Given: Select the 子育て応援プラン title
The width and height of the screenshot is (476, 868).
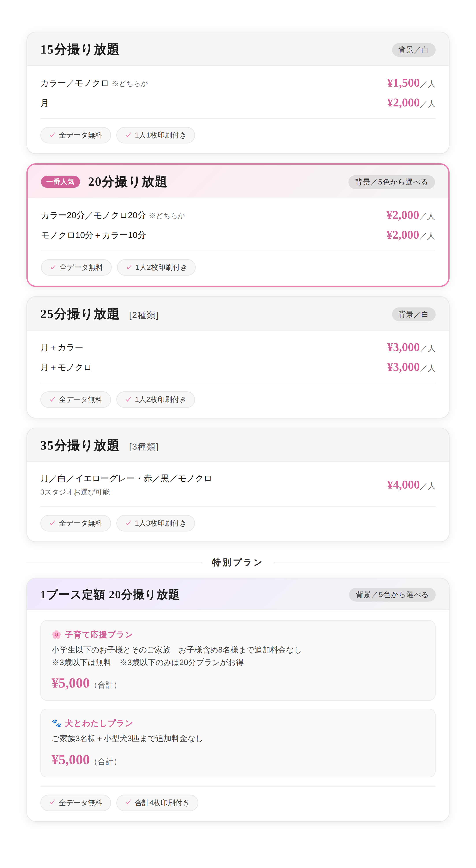Looking at the screenshot, I should (x=99, y=635).
